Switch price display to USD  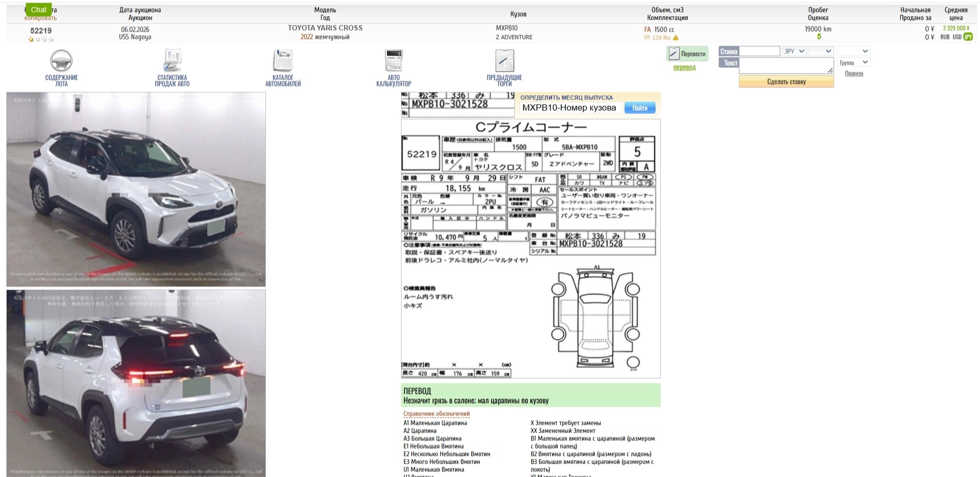click(x=957, y=37)
